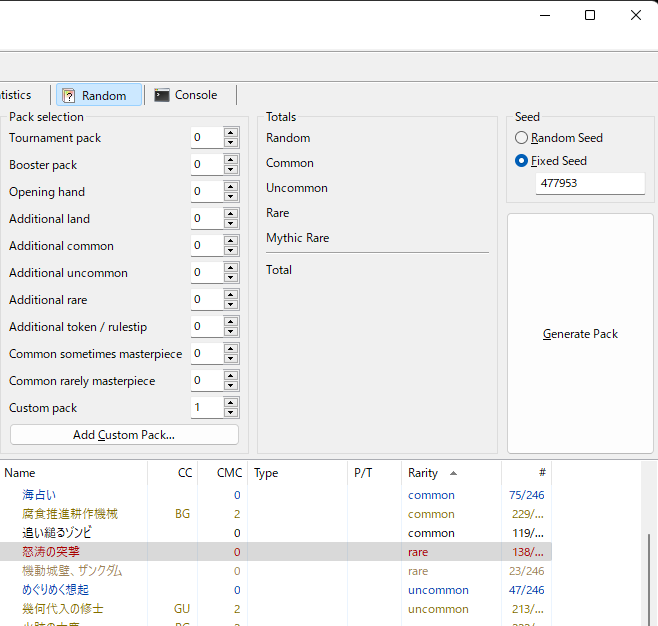Maximize the application window

tap(590, 15)
